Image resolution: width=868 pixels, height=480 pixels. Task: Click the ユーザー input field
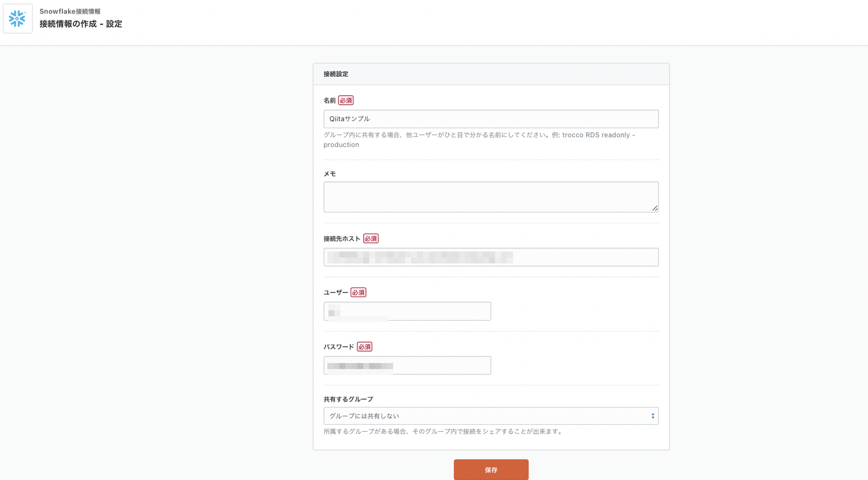pos(407,311)
